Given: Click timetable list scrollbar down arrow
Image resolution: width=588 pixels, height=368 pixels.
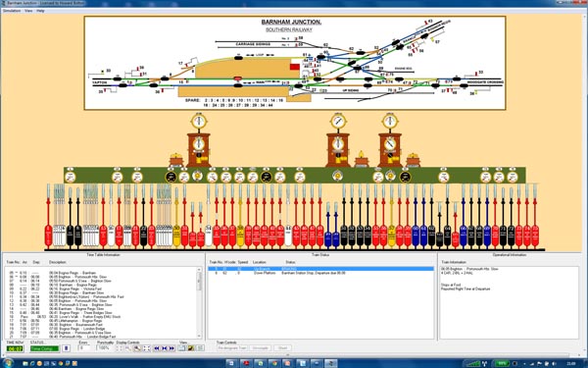Looking at the screenshot, I should pos(199,336).
